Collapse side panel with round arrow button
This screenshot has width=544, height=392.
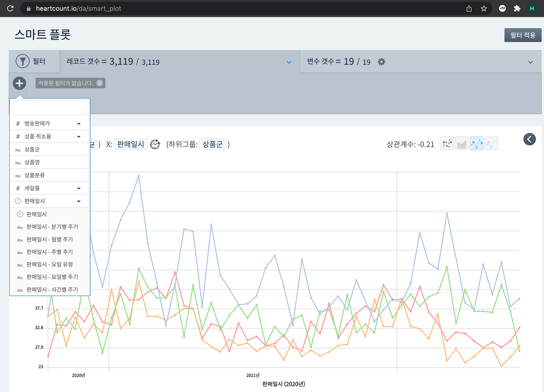click(530, 139)
